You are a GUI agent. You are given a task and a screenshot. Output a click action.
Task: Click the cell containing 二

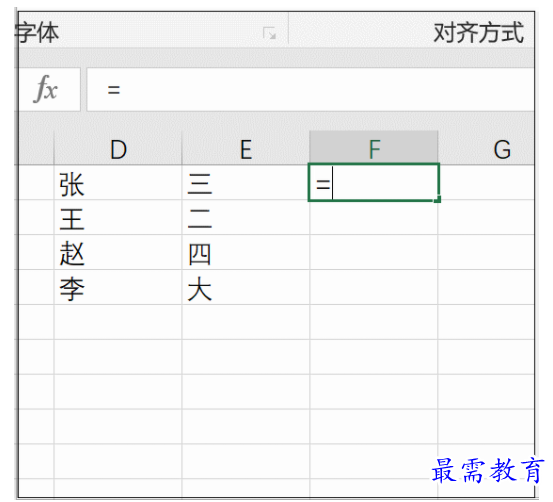point(246,217)
